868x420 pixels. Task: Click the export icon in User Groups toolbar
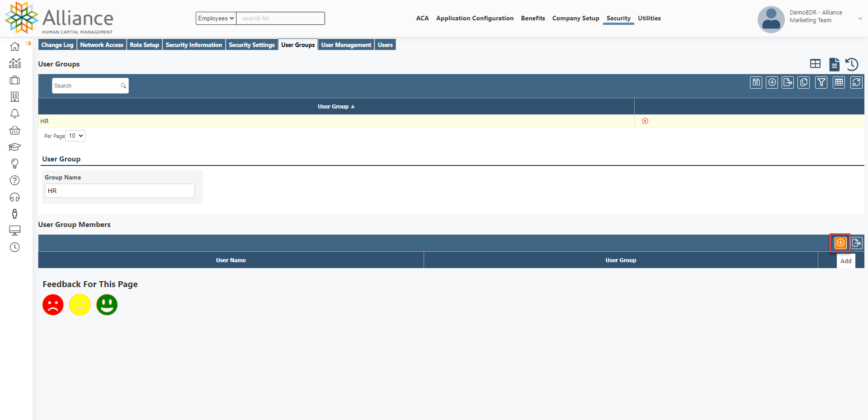[x=788, y=82]
